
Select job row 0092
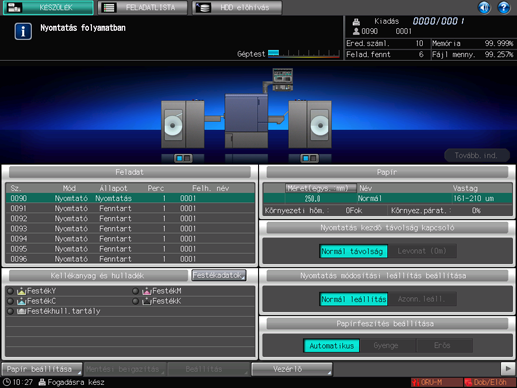tap(130, 219)
